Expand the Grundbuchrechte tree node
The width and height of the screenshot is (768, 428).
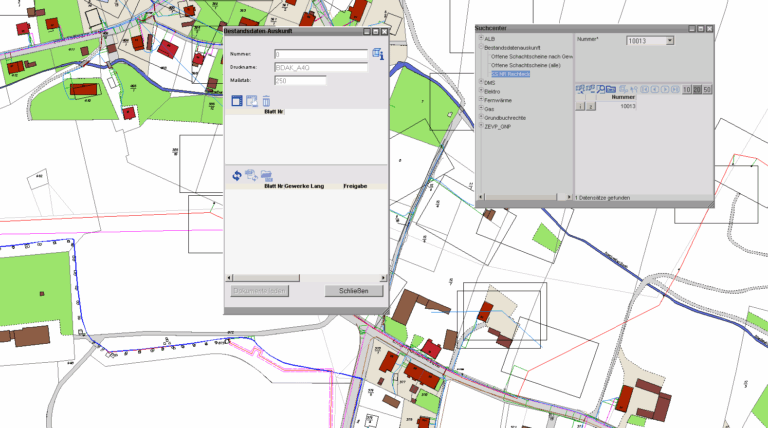[x=481, y=117]
